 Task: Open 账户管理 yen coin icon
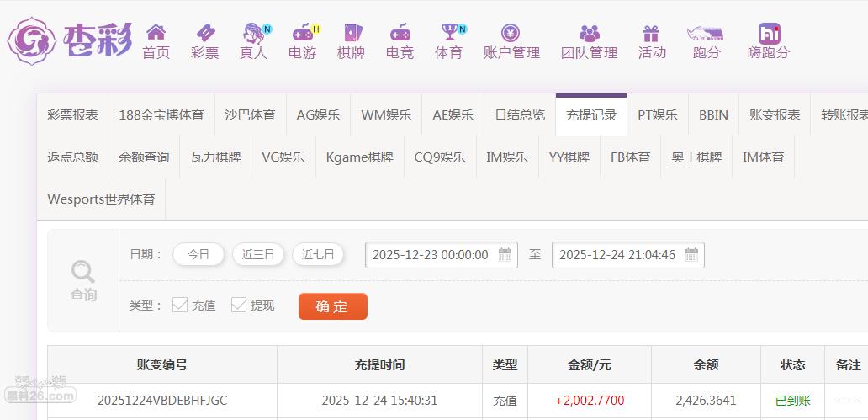tap(511, 33)
